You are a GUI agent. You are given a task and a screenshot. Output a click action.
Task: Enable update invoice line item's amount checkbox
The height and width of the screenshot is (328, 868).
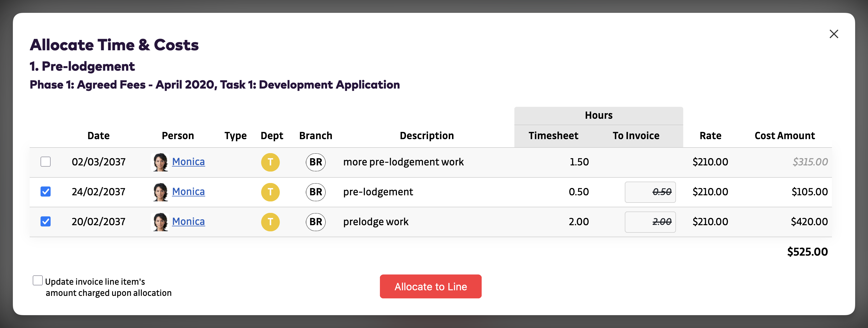coord(38,280)
